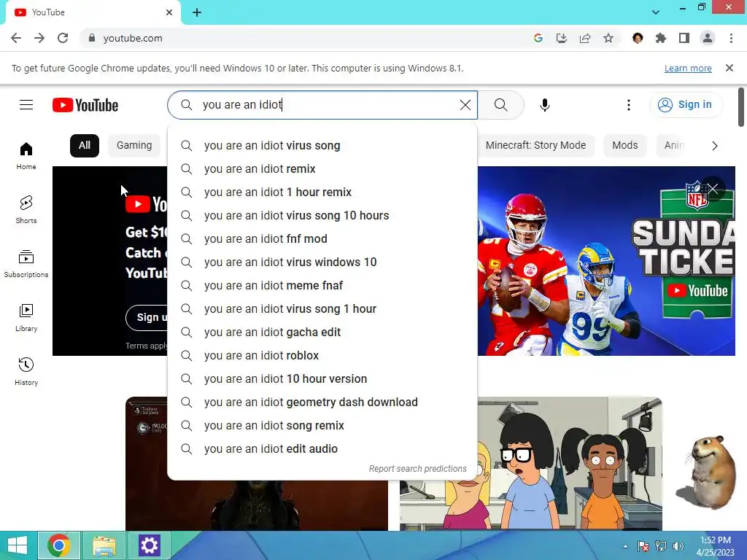Open the Google icon in address bar
Screen dimensions: 747x560
pos(538,38)
